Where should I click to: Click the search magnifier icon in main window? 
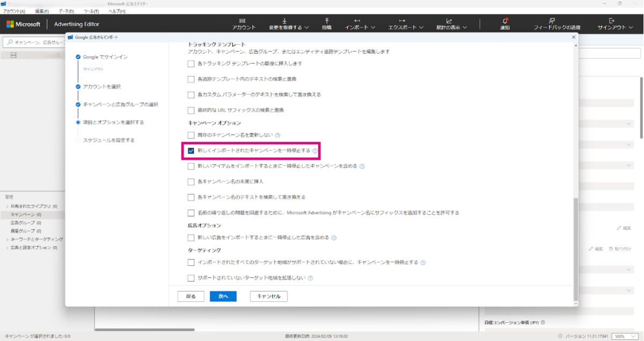point(10,42)
